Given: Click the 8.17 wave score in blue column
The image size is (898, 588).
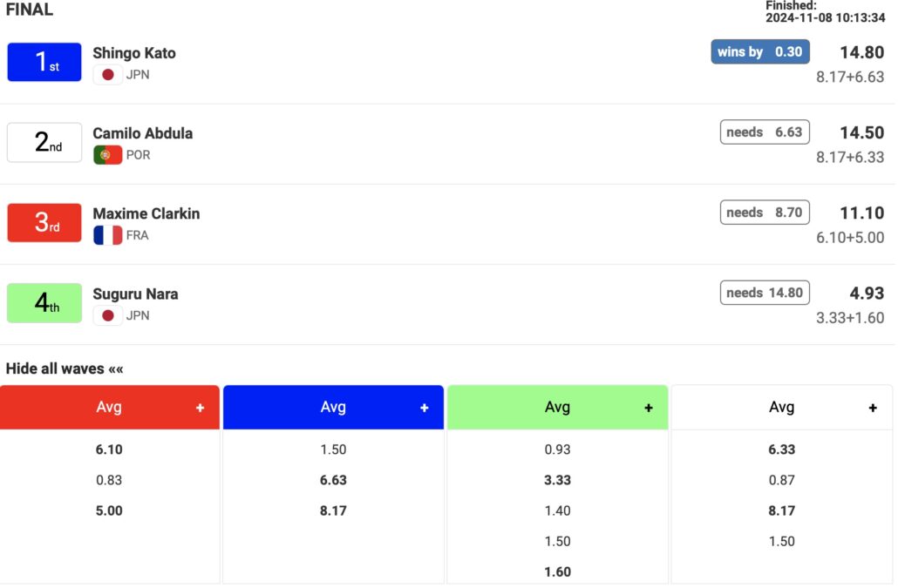Looking at the screenshot, I should (333, 510).
